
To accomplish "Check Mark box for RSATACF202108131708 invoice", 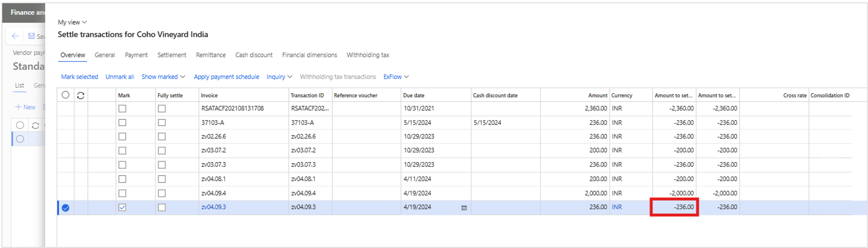I will click(x=122, y=109).
